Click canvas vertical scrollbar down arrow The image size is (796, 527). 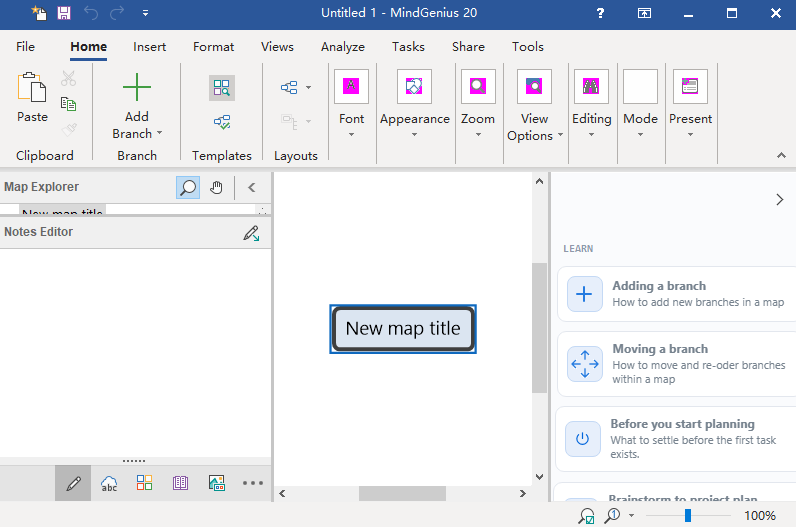click(539, 477)
